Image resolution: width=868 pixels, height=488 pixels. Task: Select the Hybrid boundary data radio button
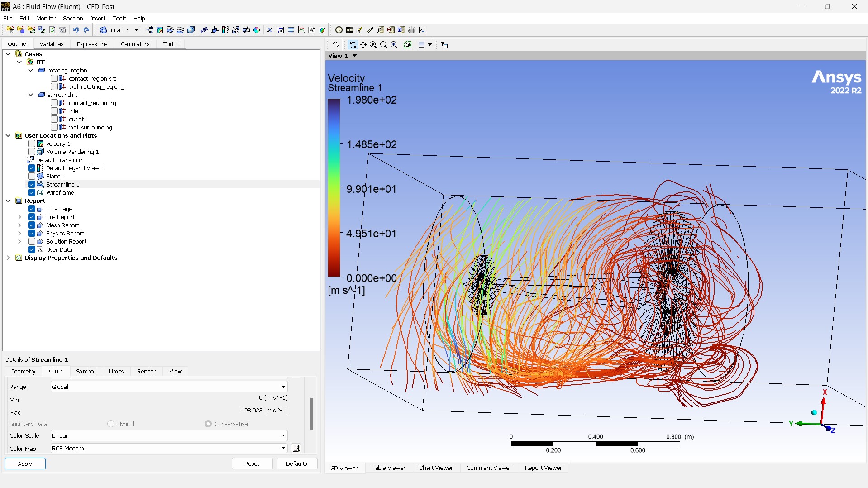pos(111,424)
